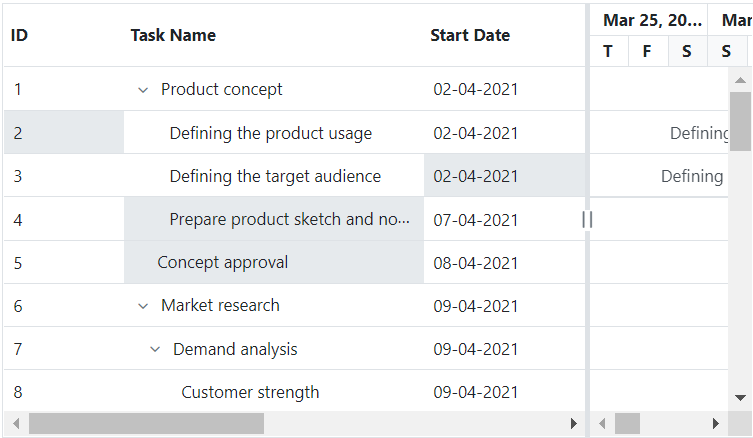Select the Customer strength task row
Screen dimensions: 753x438
click(x=250, y=392)
